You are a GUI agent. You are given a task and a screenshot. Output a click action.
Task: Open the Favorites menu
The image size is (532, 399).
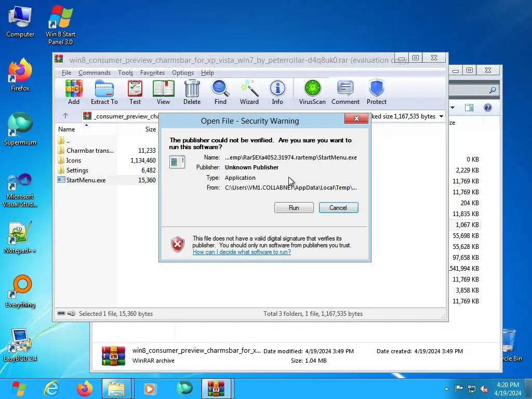[152, 73]
